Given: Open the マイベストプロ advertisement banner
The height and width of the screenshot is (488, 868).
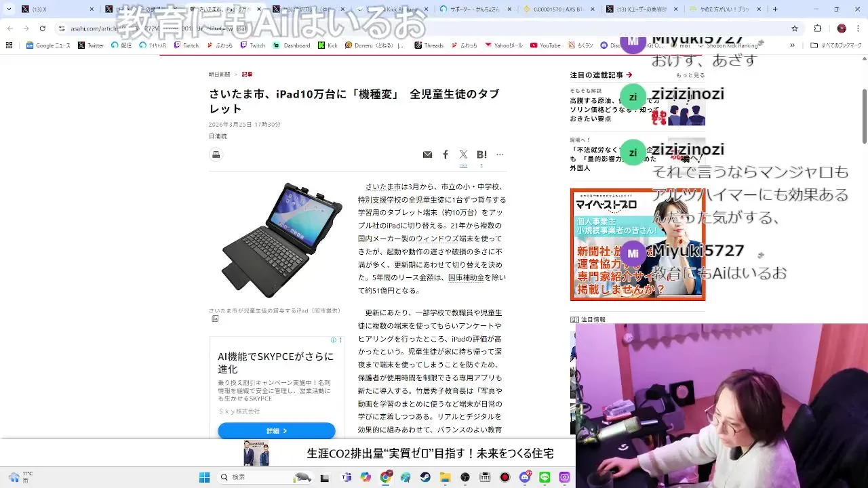Looking at the screenshot, I should point(637,245).
